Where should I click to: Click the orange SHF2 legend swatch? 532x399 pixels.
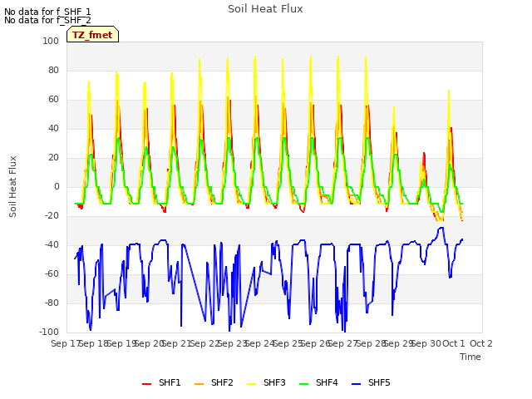199,384
